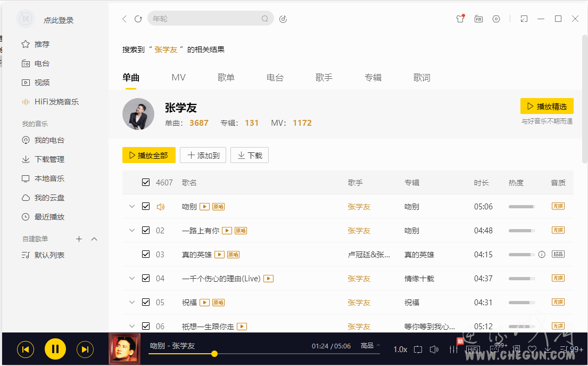Open the skin (shirt) icon
Screen dimensions: 588x366
tap(460, 19)
